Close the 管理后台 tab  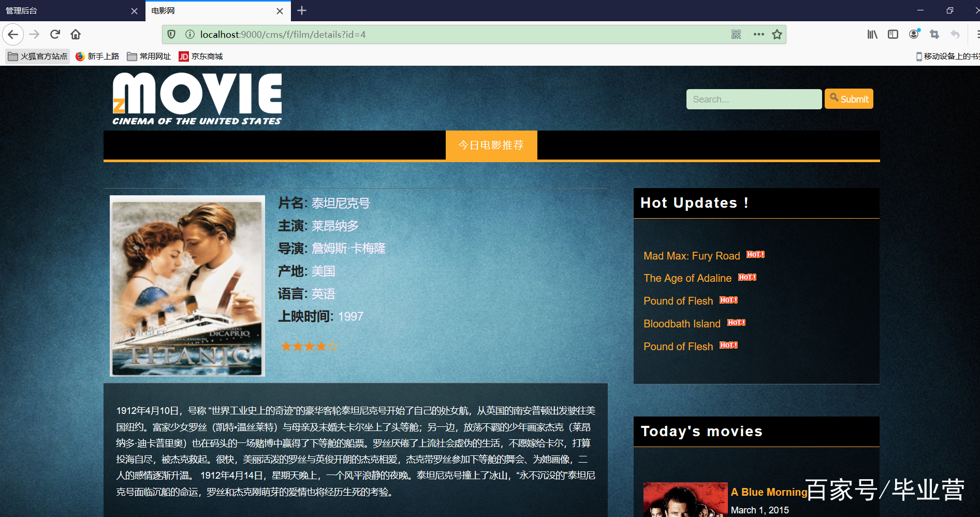tap(134, 11)
